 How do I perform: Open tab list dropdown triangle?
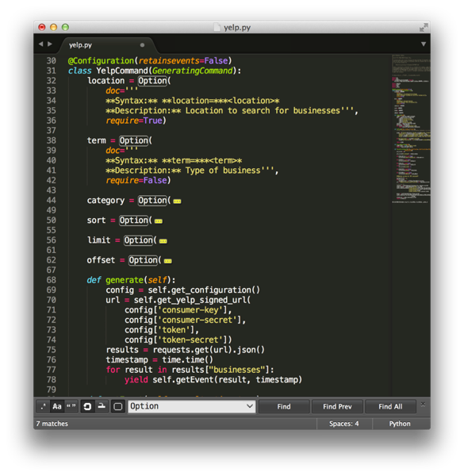pos(424,44)
